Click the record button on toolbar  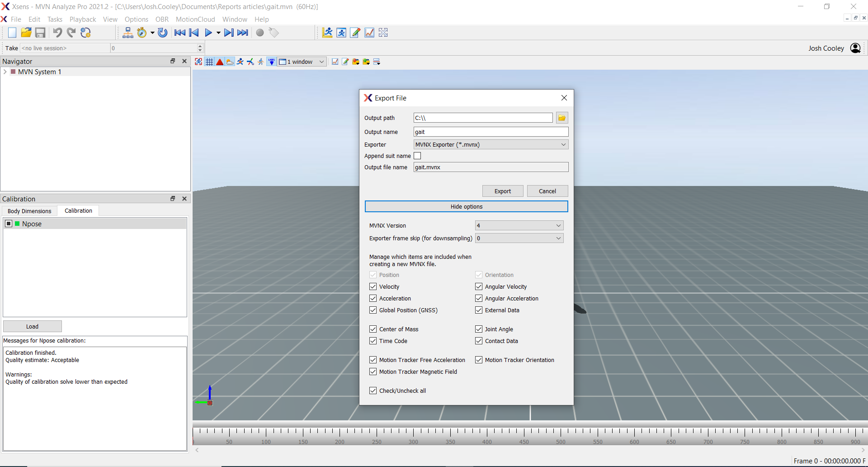click(x=260, y=33)
